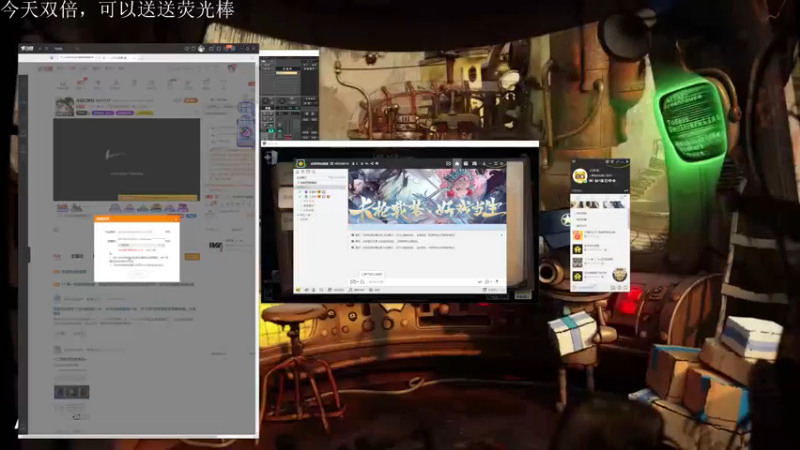Toggle the green lit button in mixer window
800x450 pixels.
tap(271, 131)
